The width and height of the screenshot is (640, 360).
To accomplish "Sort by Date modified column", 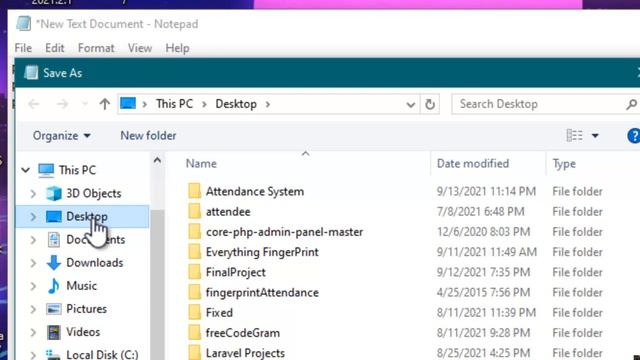I will (x=473, y=164).
